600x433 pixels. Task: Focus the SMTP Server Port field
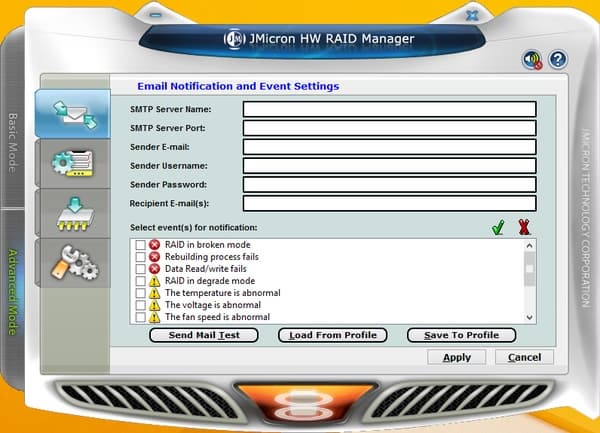(x=390, y=128)
